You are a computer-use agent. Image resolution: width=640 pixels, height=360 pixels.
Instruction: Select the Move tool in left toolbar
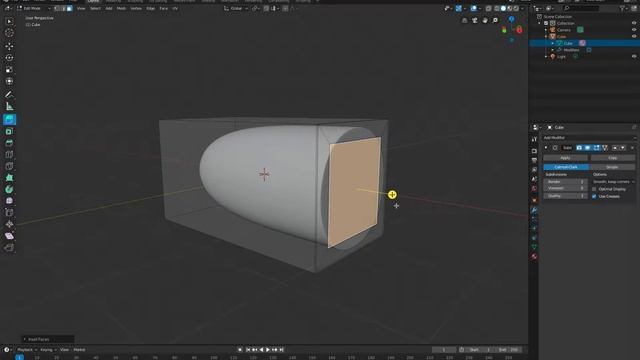9,47
